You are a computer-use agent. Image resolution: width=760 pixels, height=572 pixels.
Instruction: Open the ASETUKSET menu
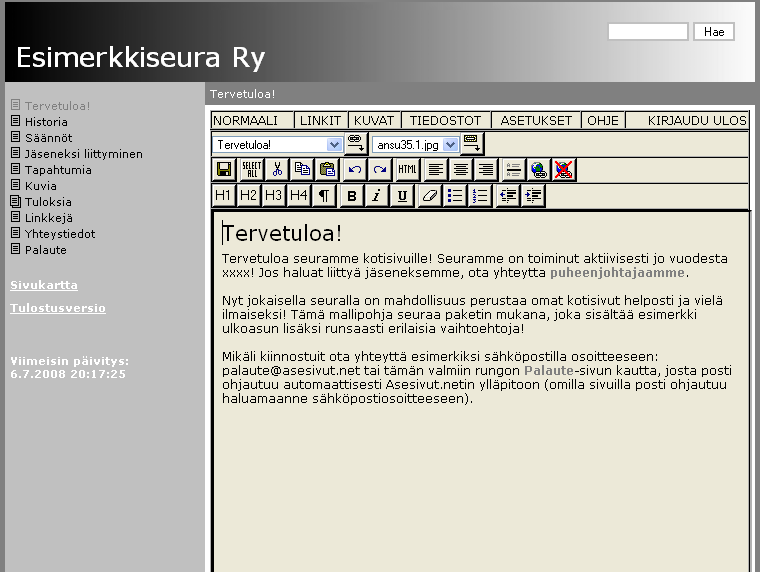coord(536,121)
